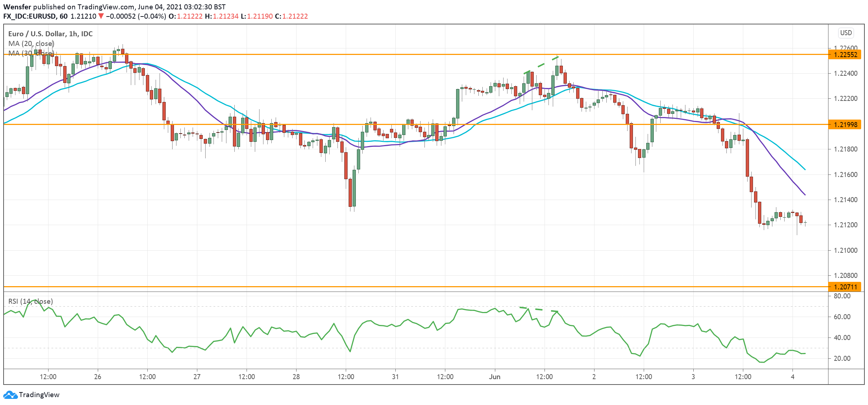Select the RSI (14, close) indicator legend
This screenshot has width=868, height=405.
pos(31,301)
